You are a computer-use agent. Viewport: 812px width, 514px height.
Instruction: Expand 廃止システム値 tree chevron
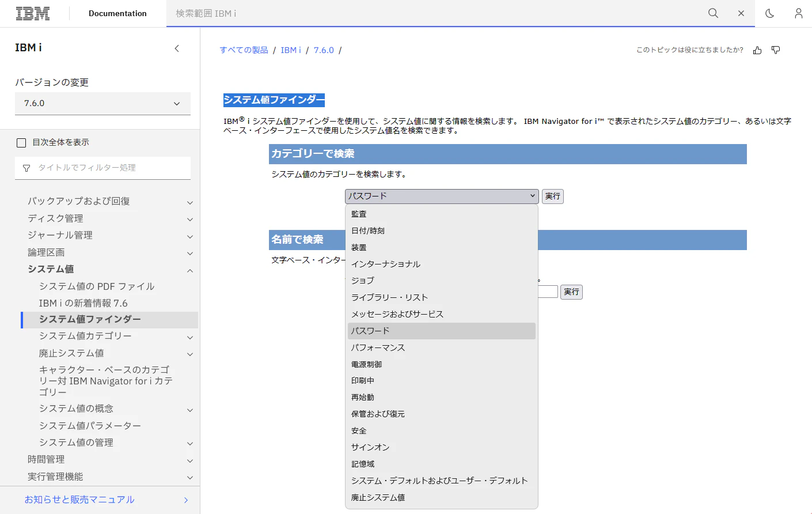190,354
